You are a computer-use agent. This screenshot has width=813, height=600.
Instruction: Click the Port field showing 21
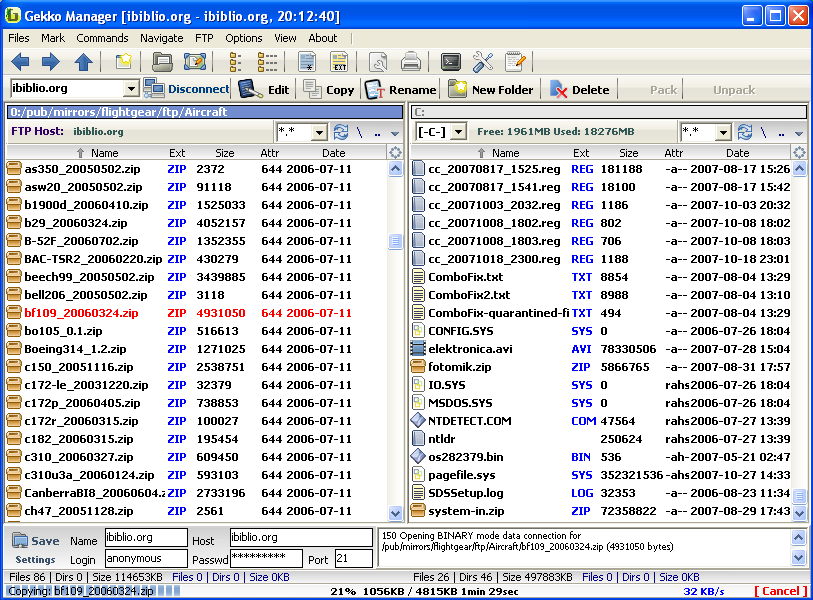[x=354, y=559]
